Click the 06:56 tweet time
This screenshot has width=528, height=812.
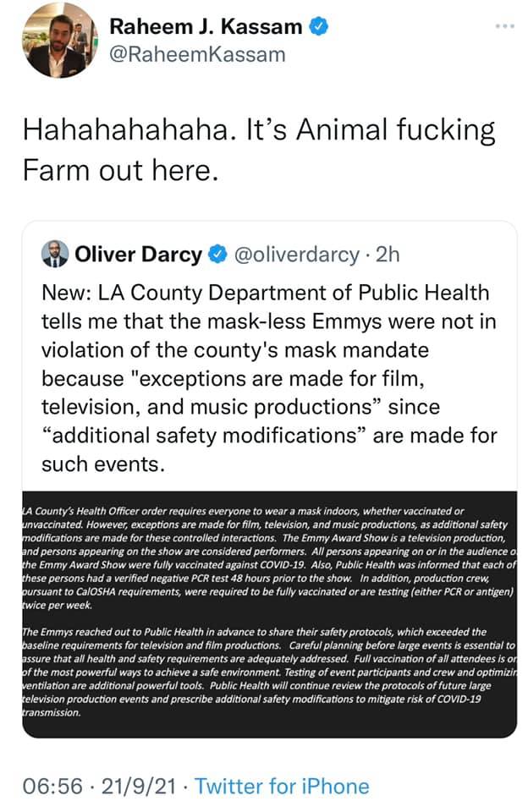[x=50, y=786]
